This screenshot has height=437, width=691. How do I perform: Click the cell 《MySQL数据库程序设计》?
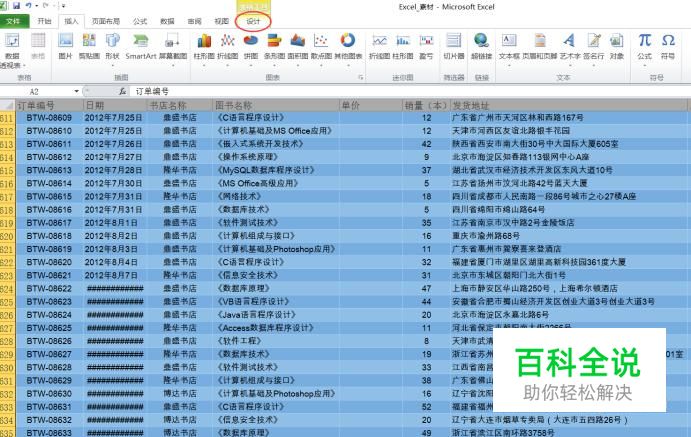tap(276, 170)
